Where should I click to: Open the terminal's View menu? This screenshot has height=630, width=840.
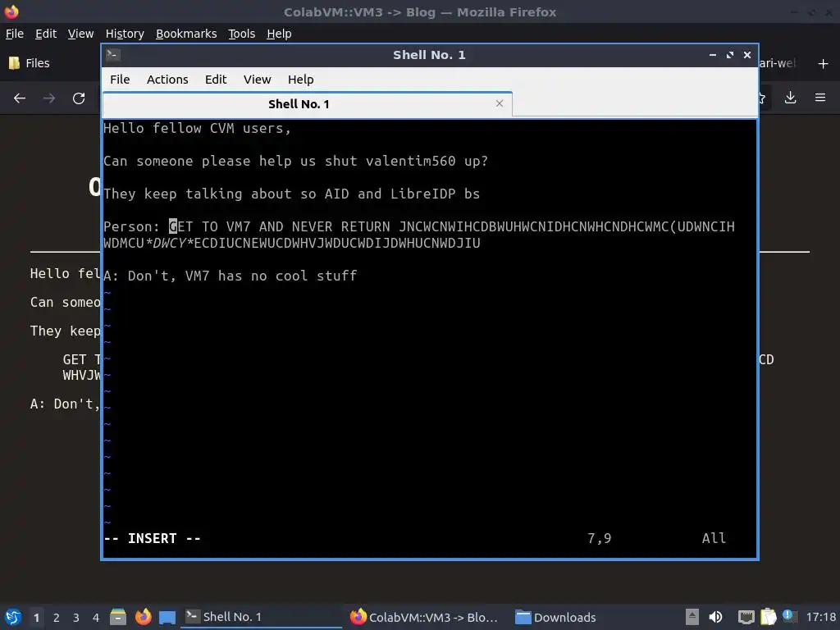click(257, 80)
